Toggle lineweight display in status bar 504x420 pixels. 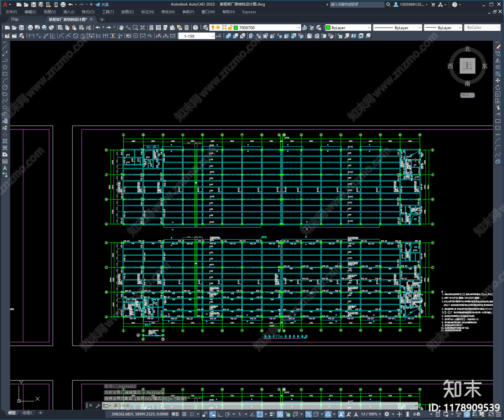tap(272, 414)
